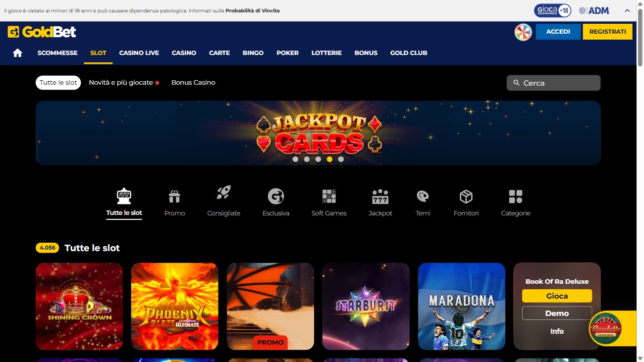Click the 4.056 slot count badge
This screenshot has height=362, width=644.
click(48, 248)
